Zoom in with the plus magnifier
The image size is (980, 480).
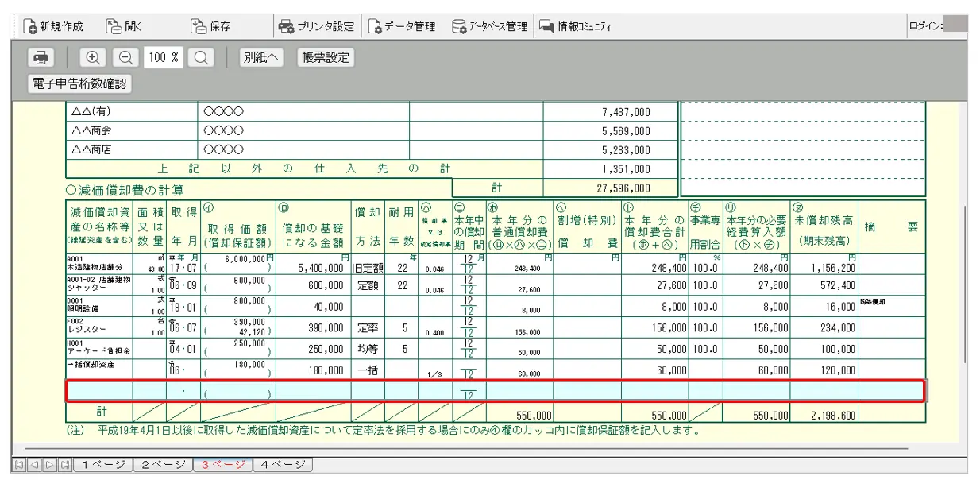(93, 57)
